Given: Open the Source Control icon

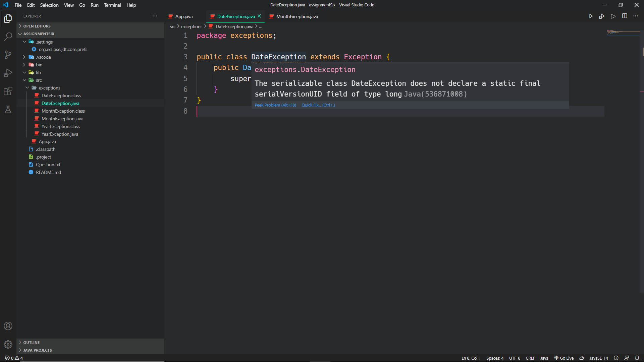Looking at the screenshot, I should pyautogui.click(x=8, y=55).
